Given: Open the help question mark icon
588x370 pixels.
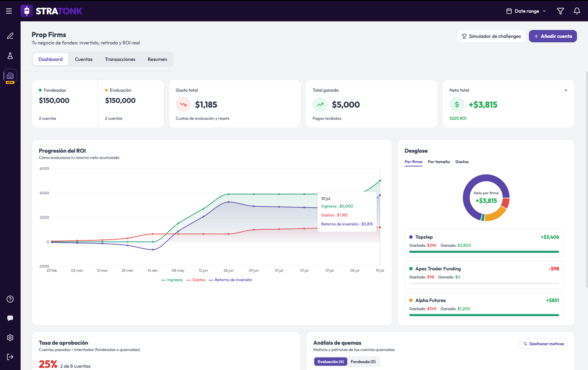Looking at the screenshot, I should pos(10,299).
